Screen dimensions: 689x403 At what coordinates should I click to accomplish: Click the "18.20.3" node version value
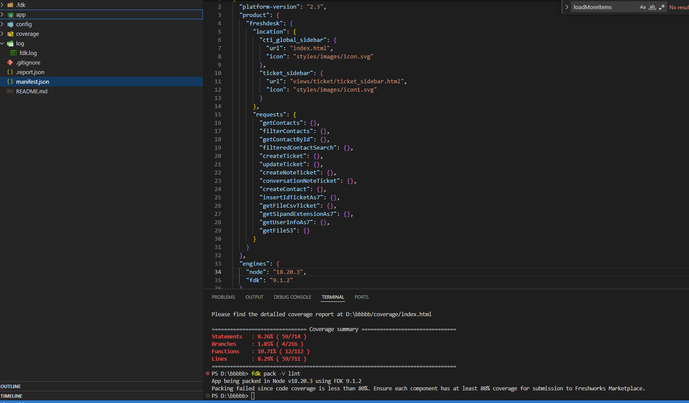[288, 272]
